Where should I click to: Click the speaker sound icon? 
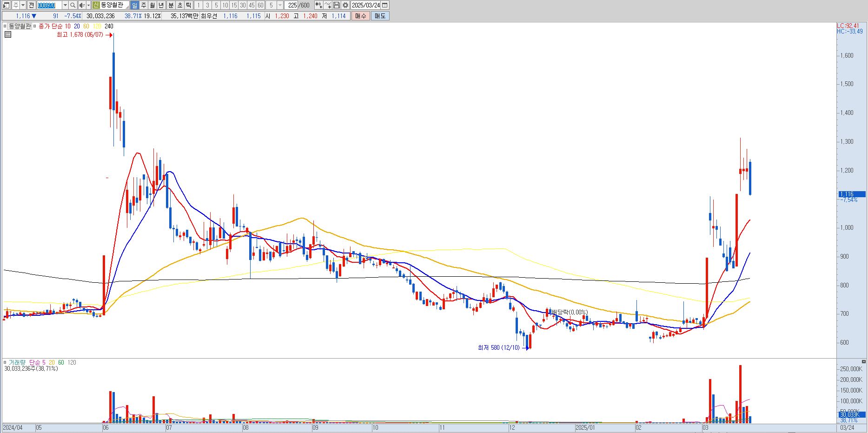coord(82,5)
